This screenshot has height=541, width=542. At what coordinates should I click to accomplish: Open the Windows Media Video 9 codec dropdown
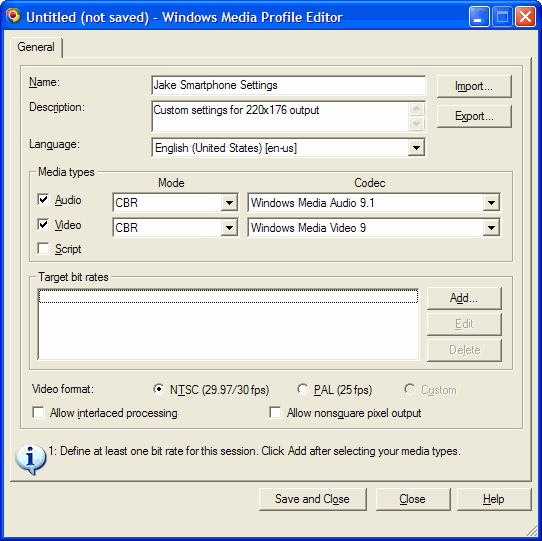491,227
